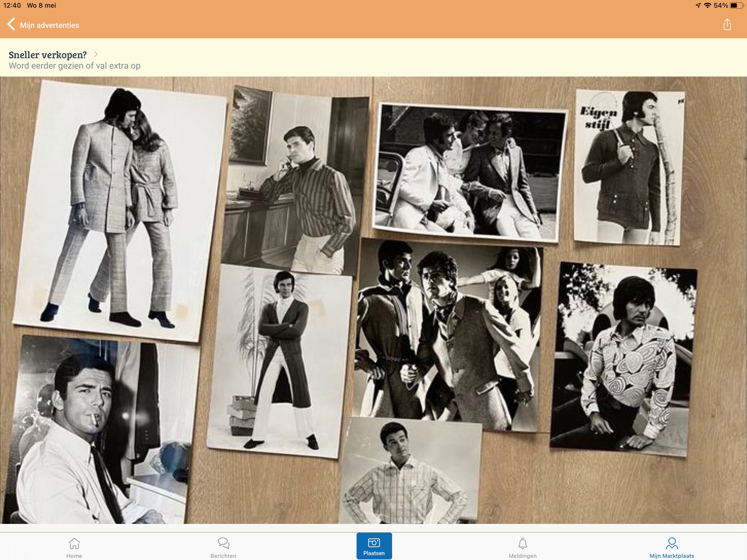Open the vintage fashion photos listing image
747x560 pixels.
click(x=373, y=300)
